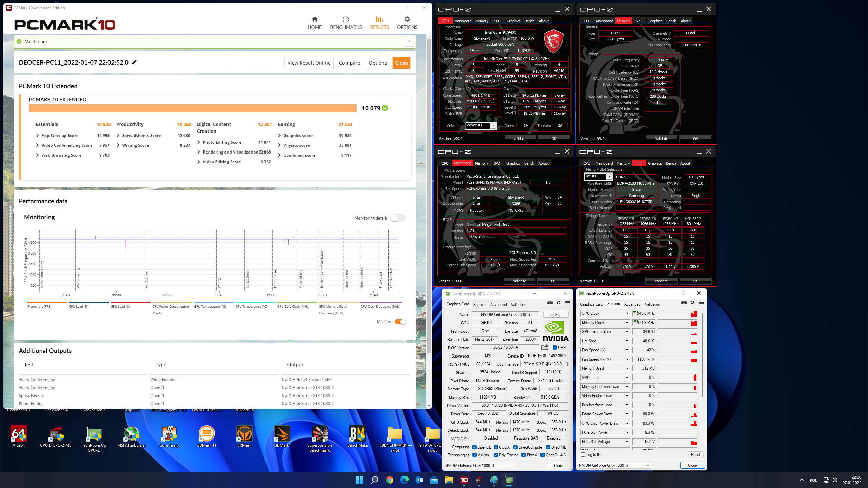868x488 pixels.
Task: Click the View Result Online button
Action: (309, 63)
